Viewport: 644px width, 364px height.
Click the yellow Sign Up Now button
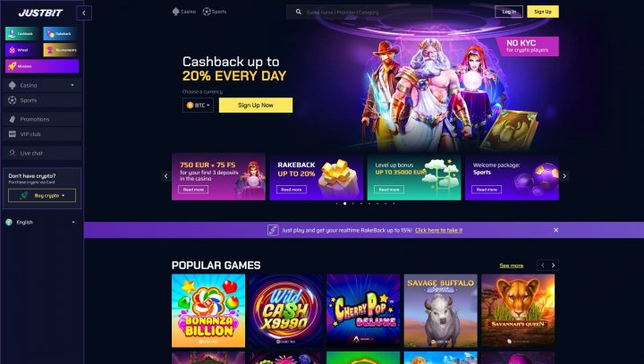click(x=256, y=106)
